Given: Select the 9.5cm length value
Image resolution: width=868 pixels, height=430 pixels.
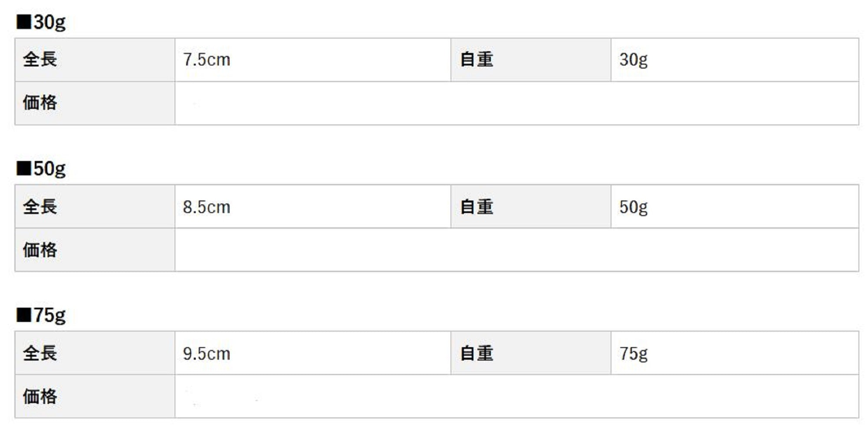Looking at the screenshot, I should (207, 354).
